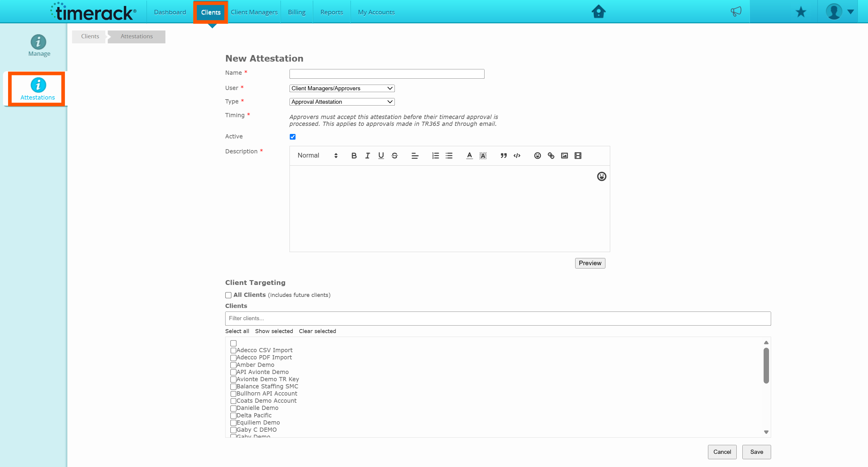Screen dimensions: 868x467
Task: Insert a blockquote
Action: click(503, 155)
